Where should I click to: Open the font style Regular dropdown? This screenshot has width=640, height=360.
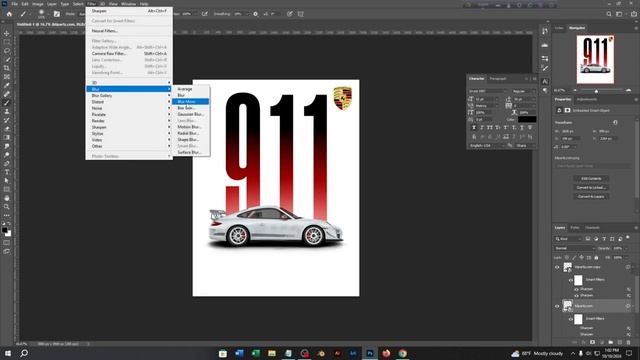pos(524,91)
